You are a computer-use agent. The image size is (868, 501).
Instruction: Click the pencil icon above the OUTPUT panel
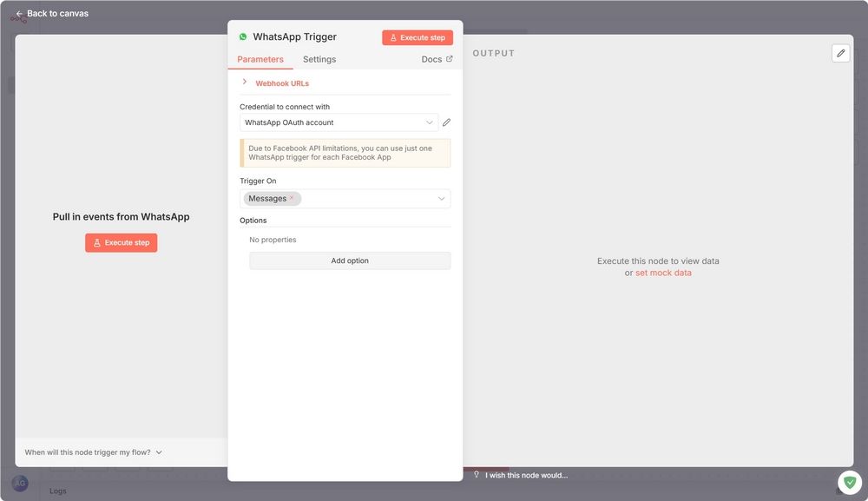click(839, 53)
